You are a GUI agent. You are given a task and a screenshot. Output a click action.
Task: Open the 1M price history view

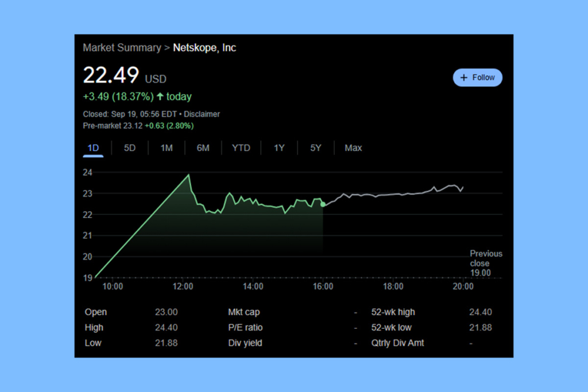(x=166, y=148)
